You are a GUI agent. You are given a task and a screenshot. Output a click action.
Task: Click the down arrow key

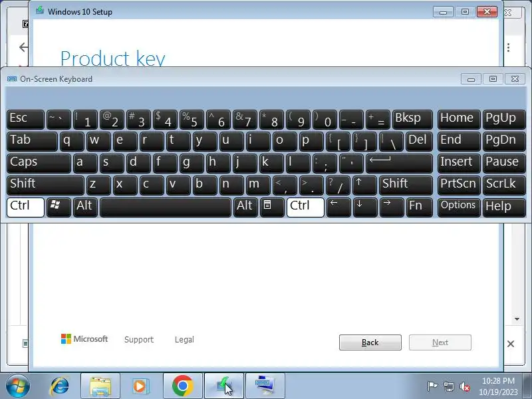pyautogui.click(x=364, y=207)
